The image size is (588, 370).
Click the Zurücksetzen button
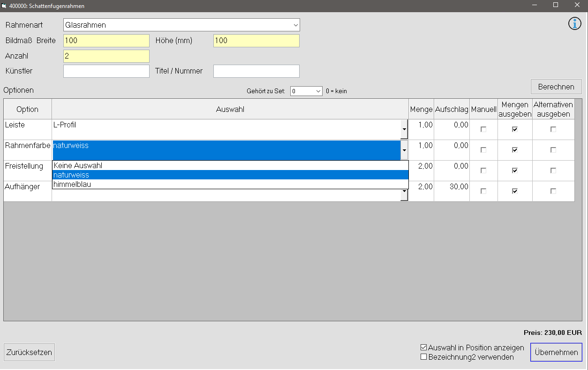click(30, 352)
